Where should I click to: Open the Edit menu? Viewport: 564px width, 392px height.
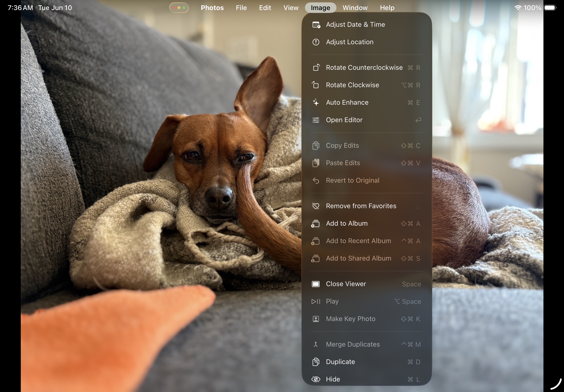coord(265,8)
